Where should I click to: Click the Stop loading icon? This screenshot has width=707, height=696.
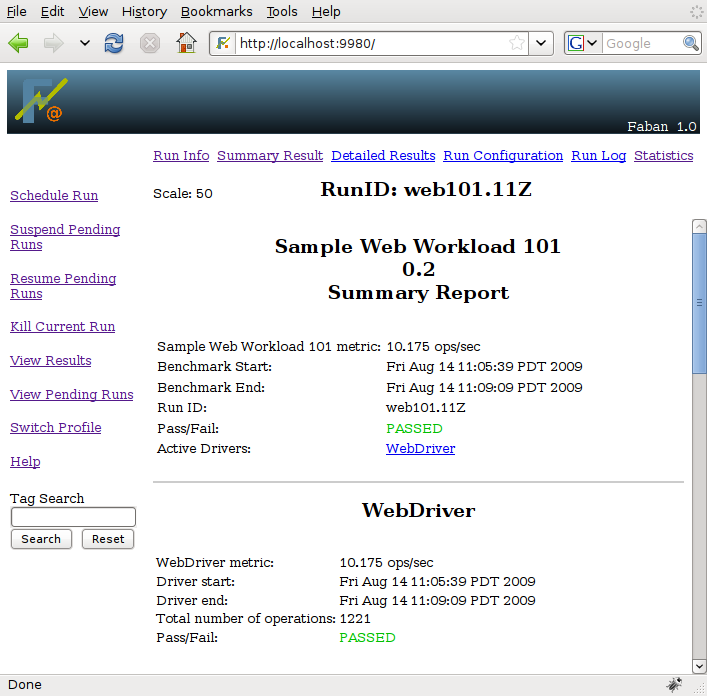click(x=149, y=43)
